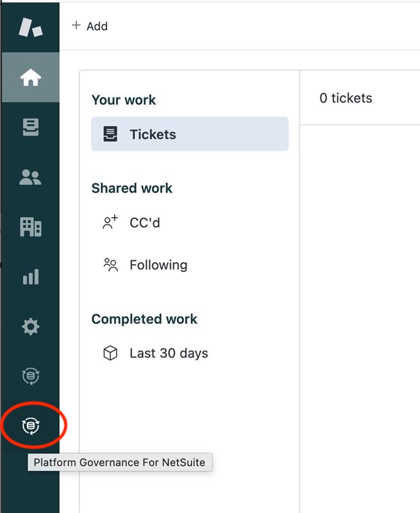The width and height of the screenshot is (420, 513).
Task: Click the 0 tickets label
Action: coord(347,98)
